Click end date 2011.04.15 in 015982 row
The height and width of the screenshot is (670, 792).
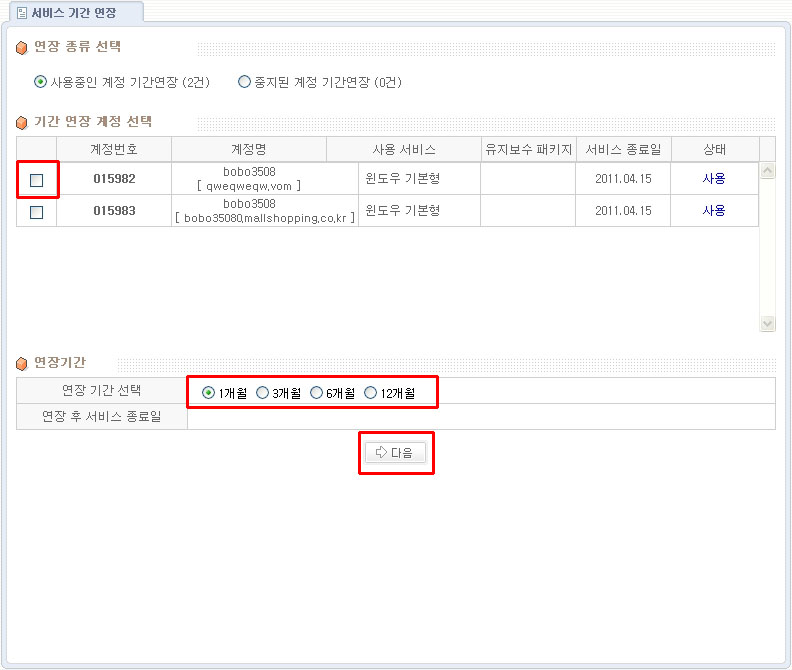pos(623,178)
